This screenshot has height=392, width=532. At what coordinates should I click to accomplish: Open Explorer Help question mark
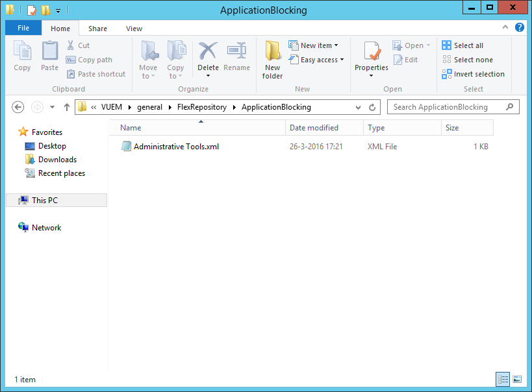(520, 27)
